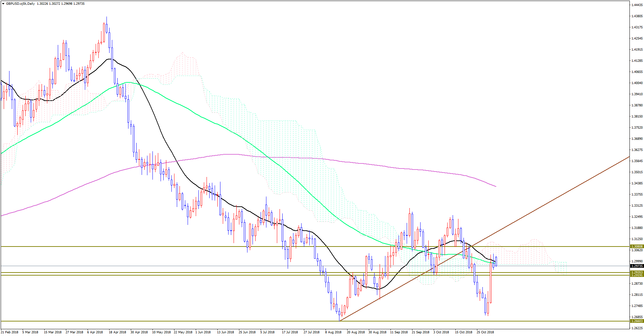This screenshot has width=644, height=336.
Task: Click the 1.41285 price scale label
Action: click(x=637, y=60)
